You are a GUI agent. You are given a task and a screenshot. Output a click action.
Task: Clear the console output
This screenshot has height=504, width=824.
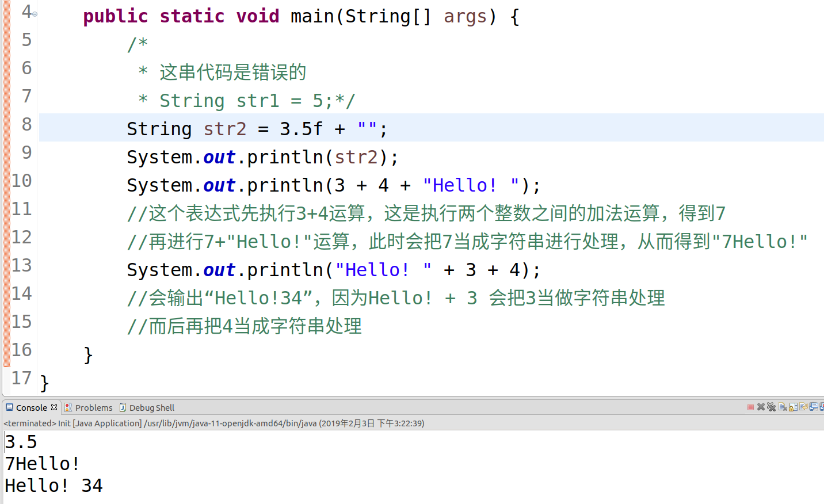tap(783, 407)
